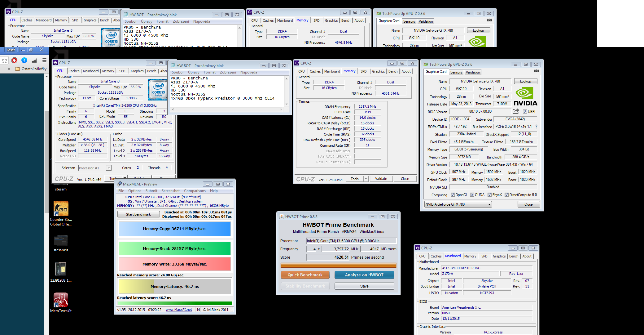
Task: Switch to Bench tab in CPU-Z Mainboard window
Action: tap(514, 256)
